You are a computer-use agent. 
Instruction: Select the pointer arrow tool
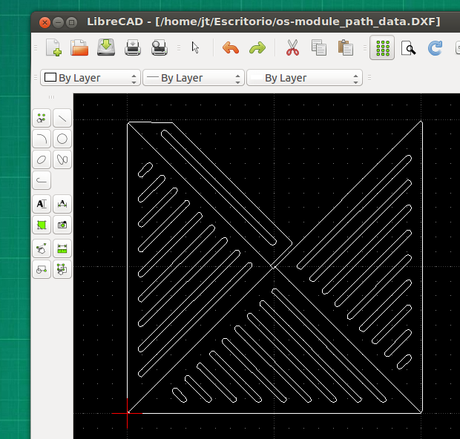click(195, 47)
